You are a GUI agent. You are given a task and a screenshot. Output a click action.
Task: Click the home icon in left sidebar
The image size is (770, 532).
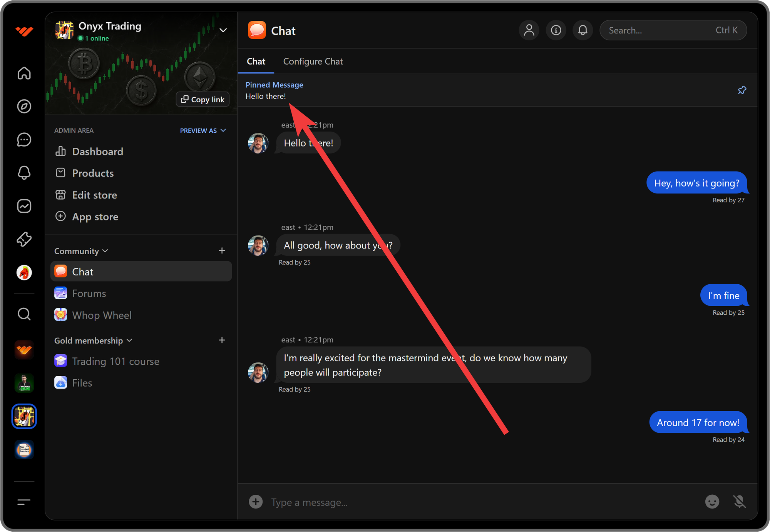click(24, 73)
